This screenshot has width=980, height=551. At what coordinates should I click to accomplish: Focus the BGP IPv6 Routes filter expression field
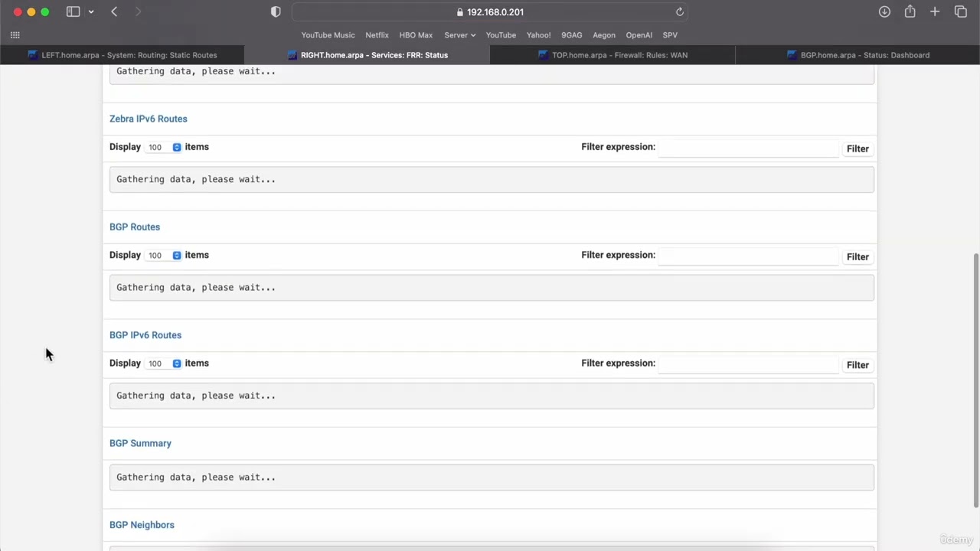(x=748, y=364)
